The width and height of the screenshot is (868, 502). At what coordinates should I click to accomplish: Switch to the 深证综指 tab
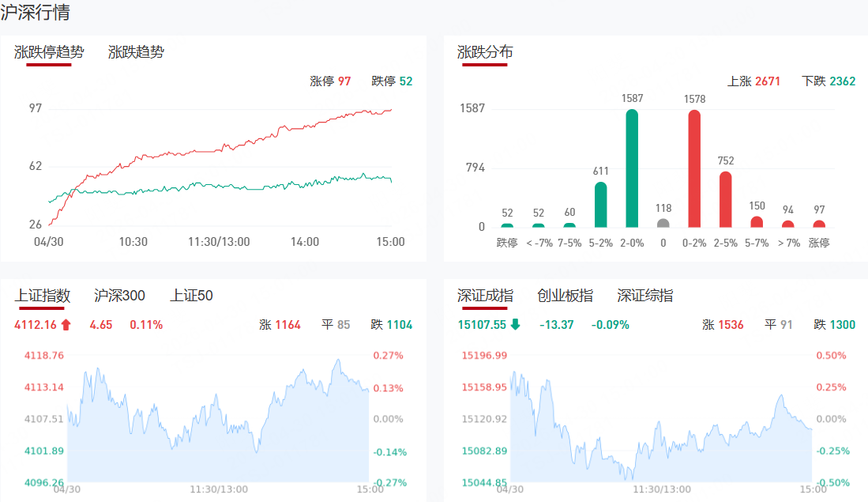(645, 296)
